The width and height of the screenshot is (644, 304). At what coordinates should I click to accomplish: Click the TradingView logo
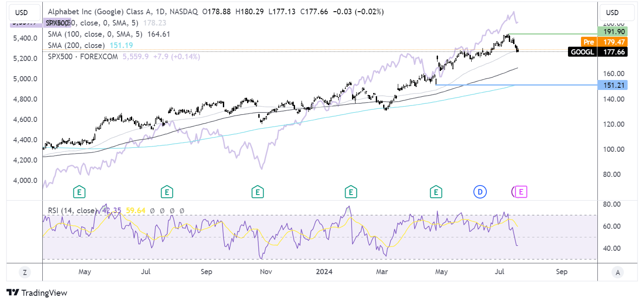click(x=37, y=293)
